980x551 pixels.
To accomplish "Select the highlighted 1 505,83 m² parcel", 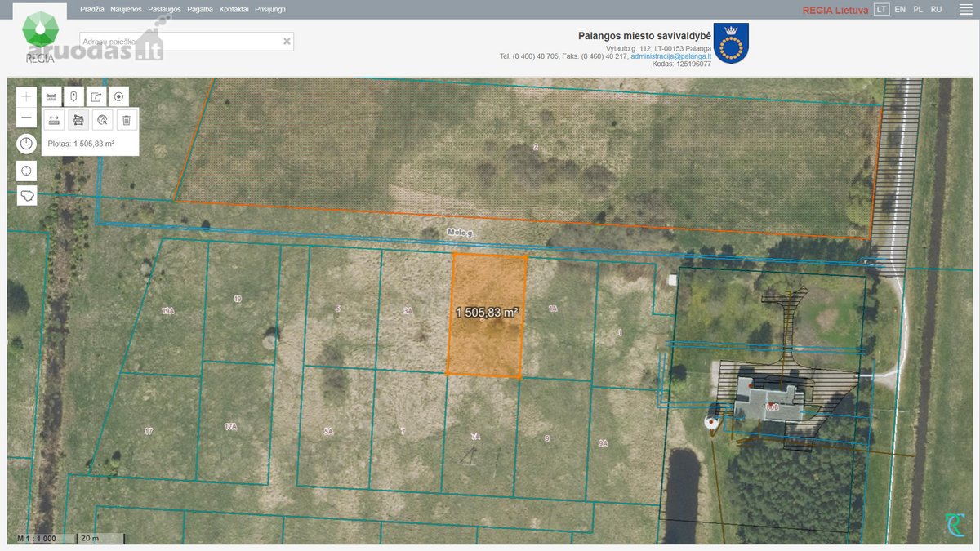I will 487,315.
